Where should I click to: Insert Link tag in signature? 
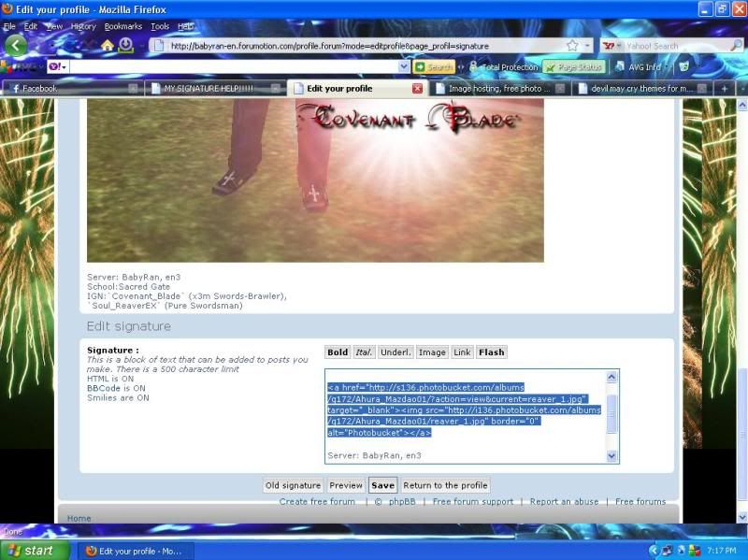pyautogui.click(x=462, y=352)
